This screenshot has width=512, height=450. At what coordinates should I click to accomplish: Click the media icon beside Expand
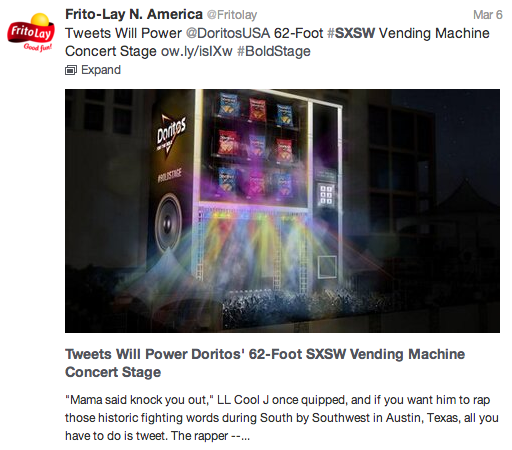point(71,70)
